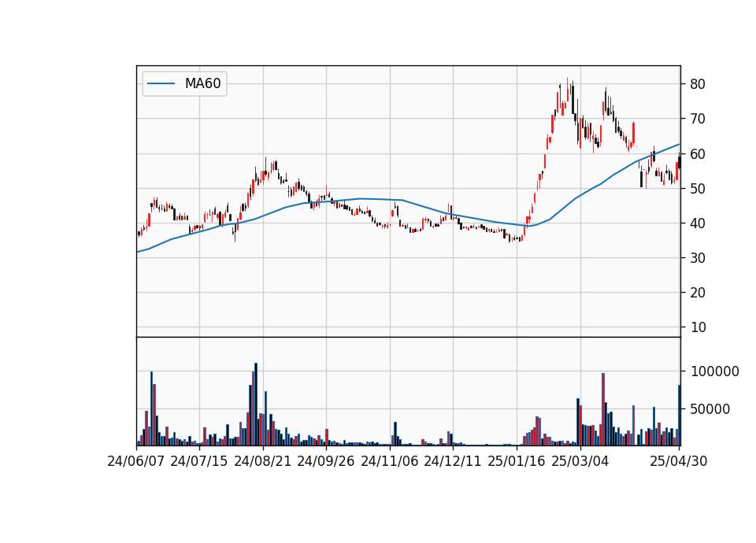Click the price axis value 10
Viewport: 756px width, 543px height.
[x=698, y=327]
